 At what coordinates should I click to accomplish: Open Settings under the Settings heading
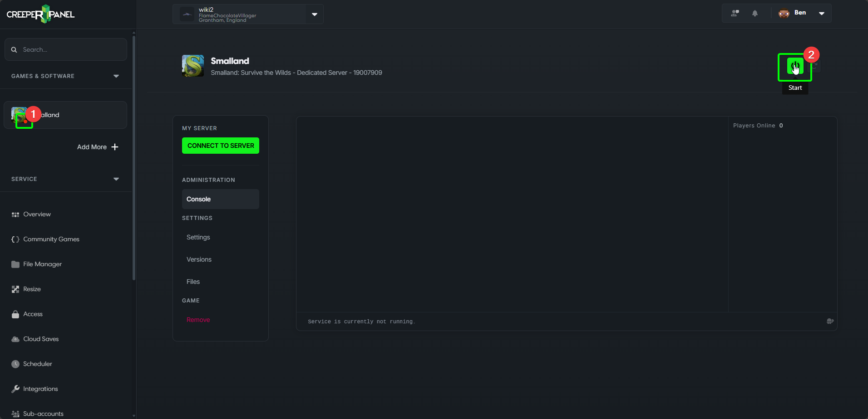click(x=198, y=237)
